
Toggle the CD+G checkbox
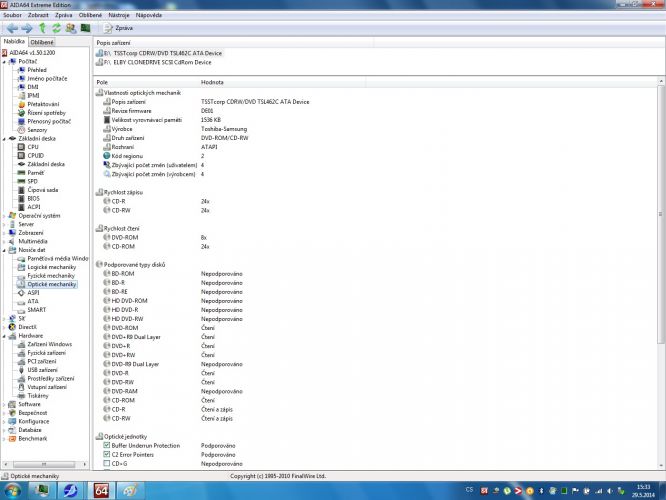pyautogui.click(x=107, y=463)
